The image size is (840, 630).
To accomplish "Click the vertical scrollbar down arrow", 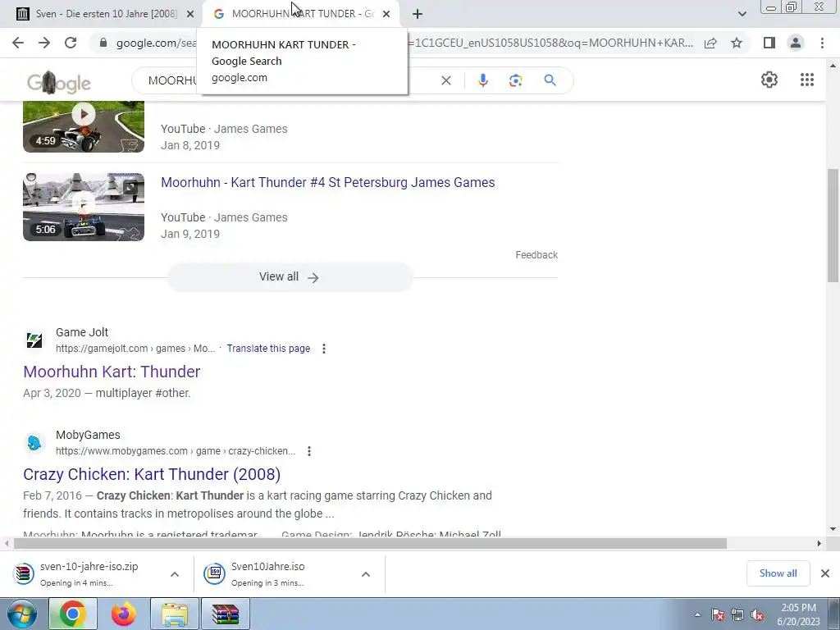I will coord(833,529).
